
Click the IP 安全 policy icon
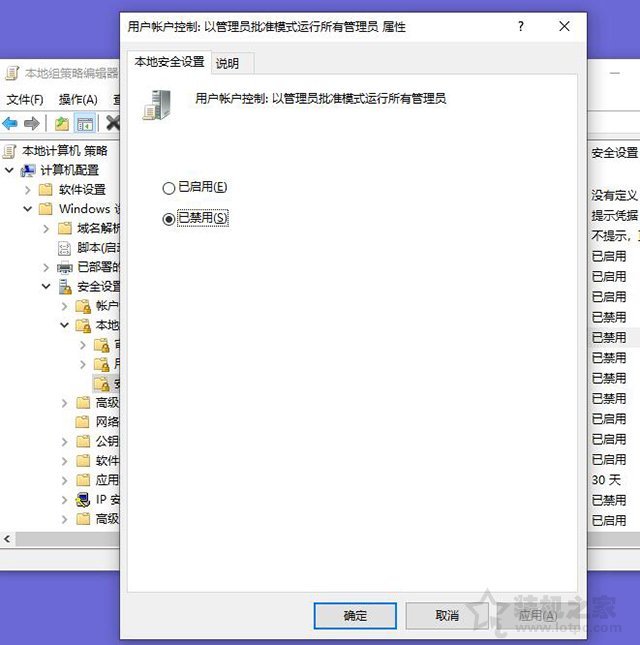tap(83, 500)
